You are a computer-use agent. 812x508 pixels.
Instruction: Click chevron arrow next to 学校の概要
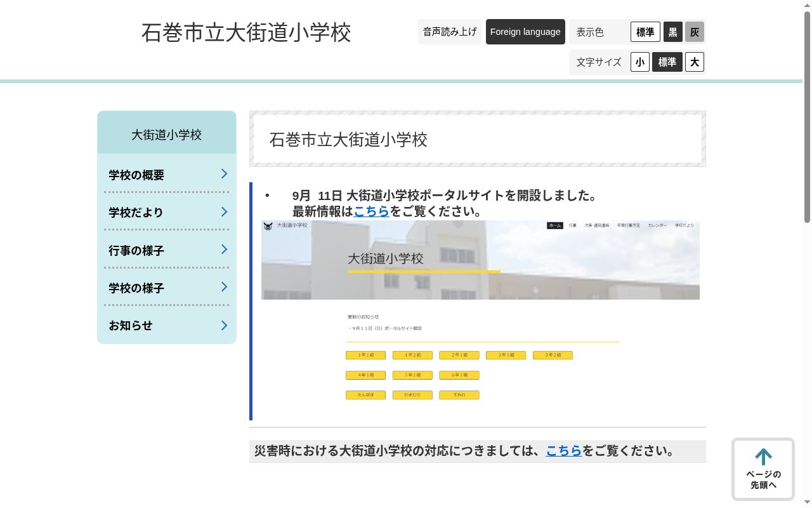coord(224,174)
